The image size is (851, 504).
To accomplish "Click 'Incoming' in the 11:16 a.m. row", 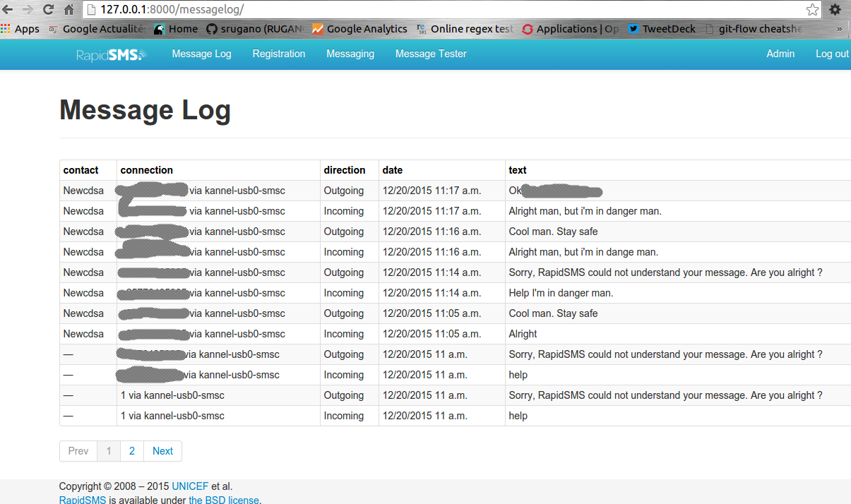I will pyautogui.click(x=344, y=252).
